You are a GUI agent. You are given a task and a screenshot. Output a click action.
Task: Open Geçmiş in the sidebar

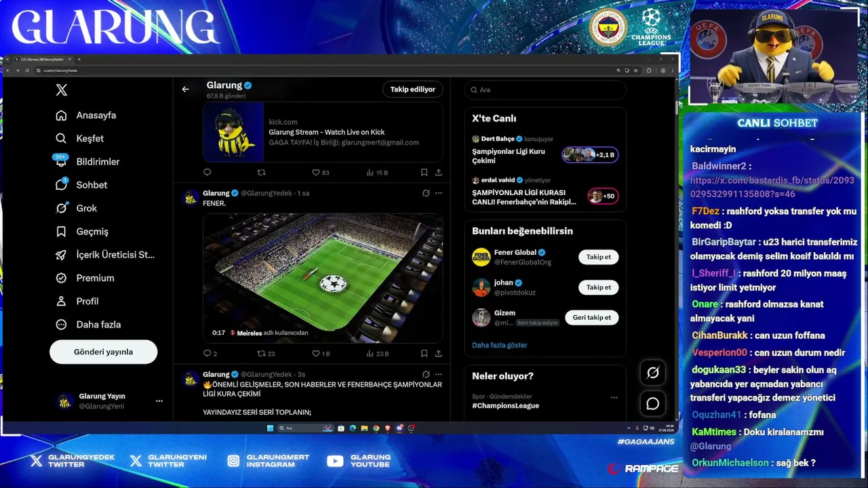point(82,231)
